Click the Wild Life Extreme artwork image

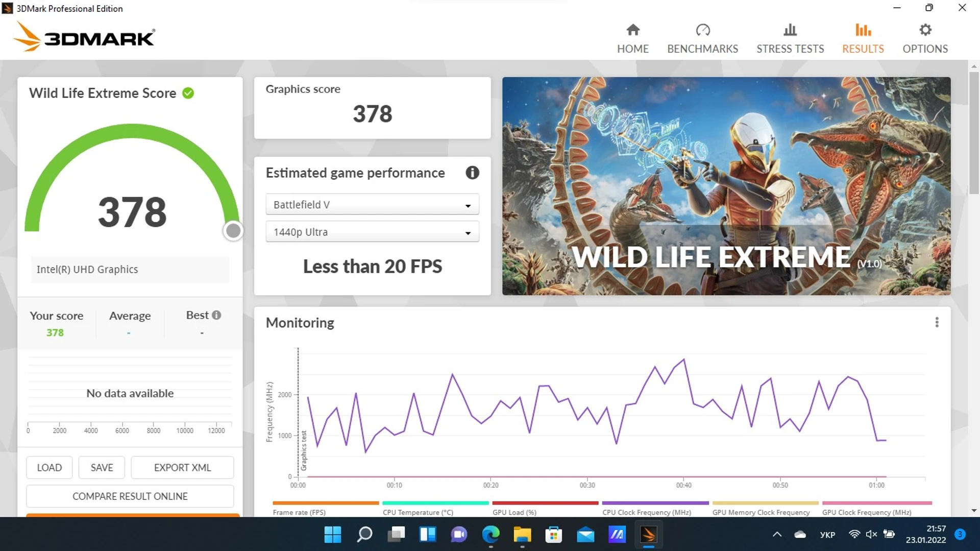tap(726, 186)
